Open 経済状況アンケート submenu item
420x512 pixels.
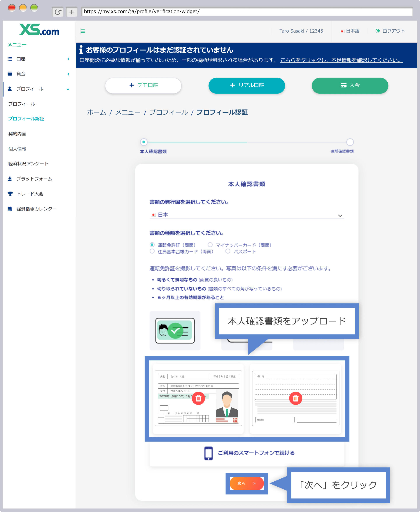pos(28,164)
